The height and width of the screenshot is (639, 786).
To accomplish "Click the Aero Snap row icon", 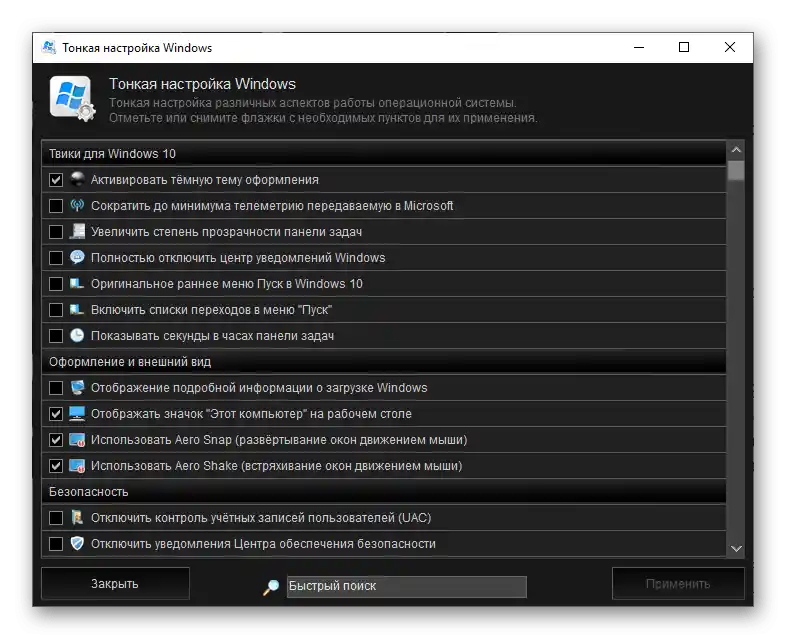I will (x=77, y=440).
